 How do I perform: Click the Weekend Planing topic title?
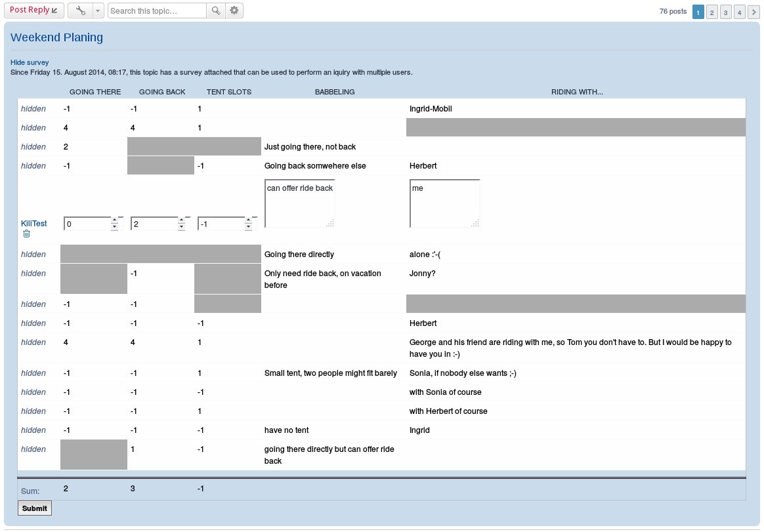56,37
